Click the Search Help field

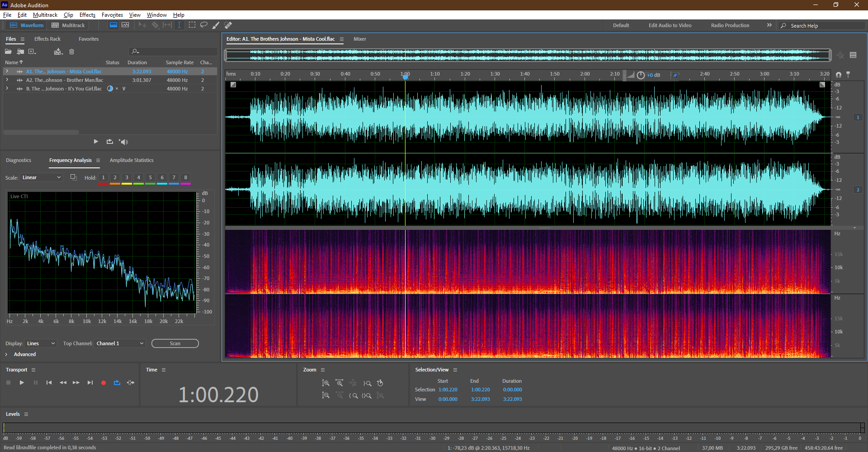(x=822, y=26)
